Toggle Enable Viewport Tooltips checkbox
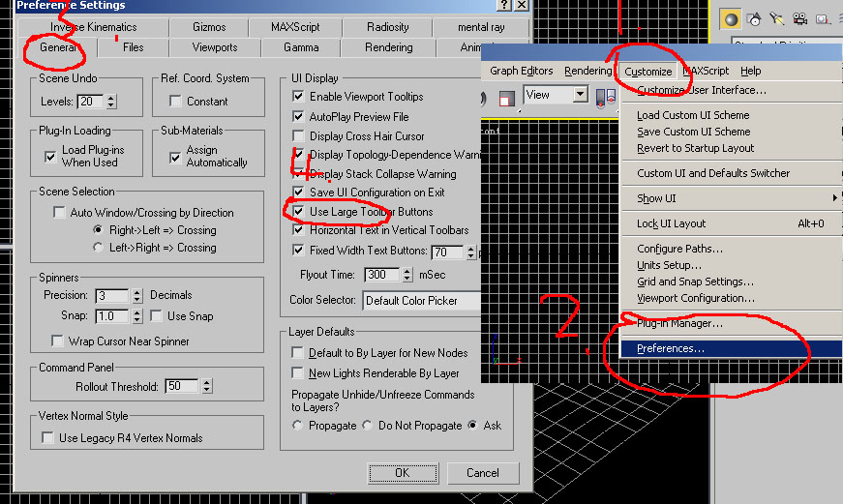Screen dimensions: 843x504 point(298,96)
